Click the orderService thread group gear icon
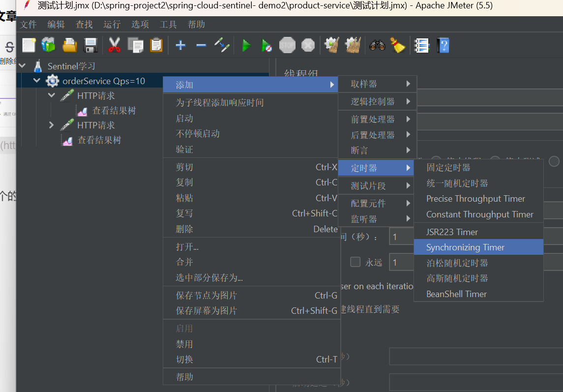 [x=53, y=81]
